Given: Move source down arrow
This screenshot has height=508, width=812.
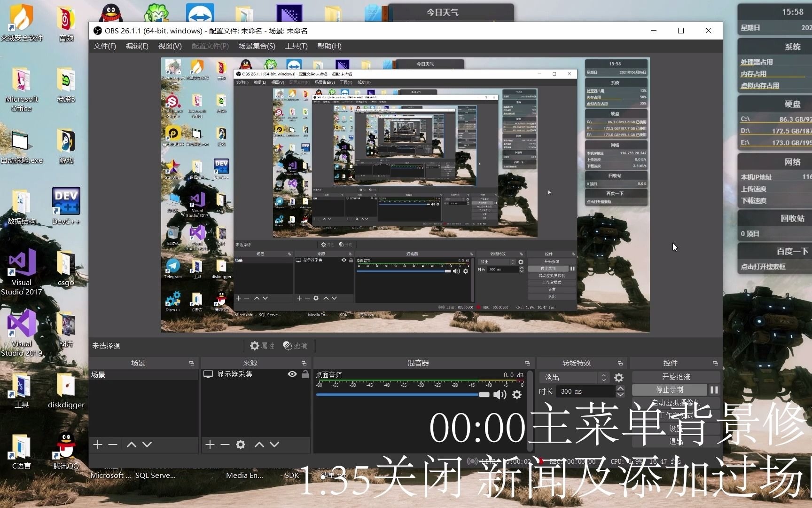Looking at the screenshot, I should [x=275, y=444].
